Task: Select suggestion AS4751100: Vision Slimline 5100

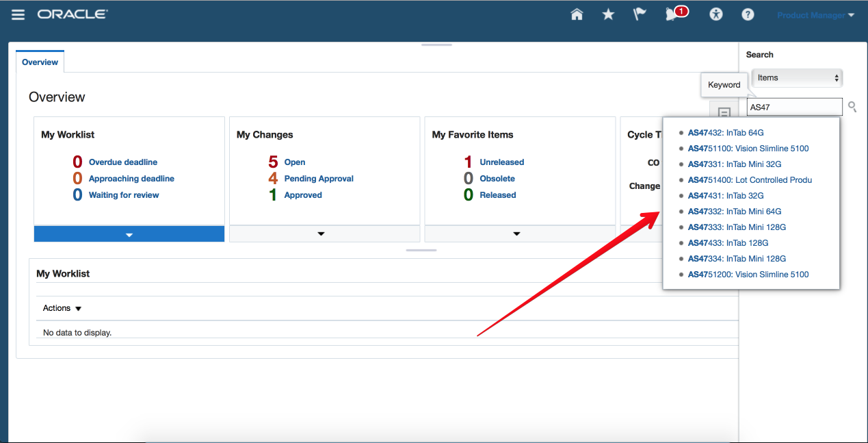Action: pyautogui.click(x=748, y=149)
